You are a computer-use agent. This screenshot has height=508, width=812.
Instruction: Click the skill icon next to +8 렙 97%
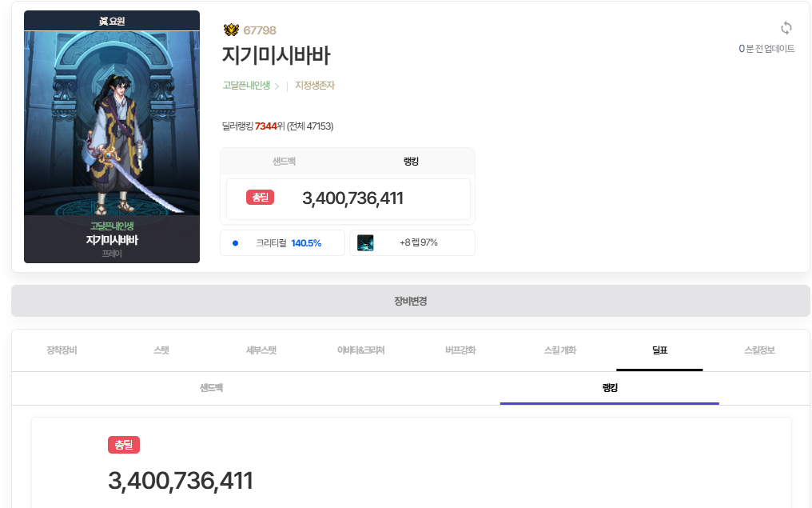click(365, 242)
